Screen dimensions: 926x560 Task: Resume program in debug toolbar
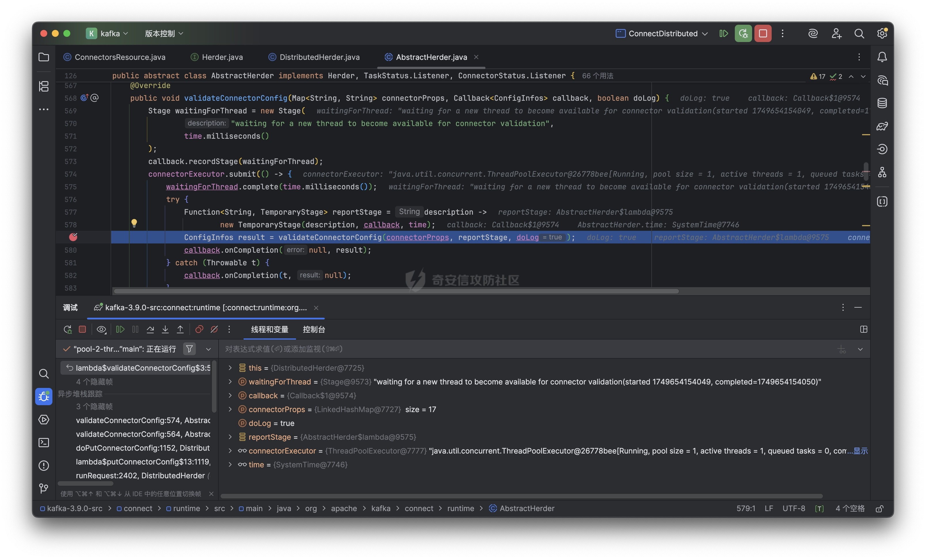tap(120, 329)
